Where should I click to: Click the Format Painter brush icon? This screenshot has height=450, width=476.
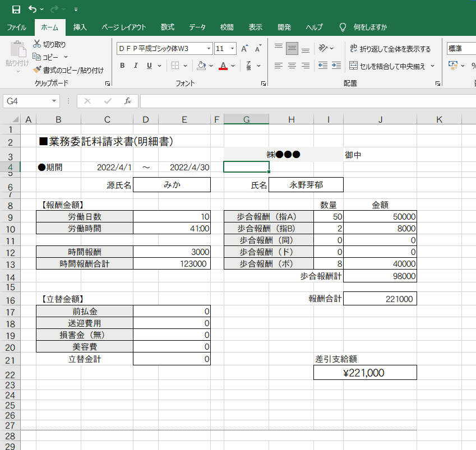pyautogui.click(x=38, y=70)
